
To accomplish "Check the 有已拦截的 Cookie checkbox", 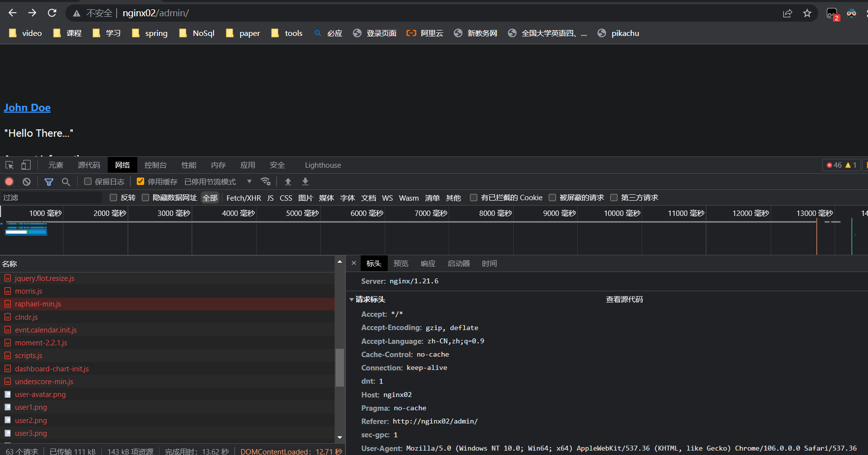I will (x=473, y=197).
